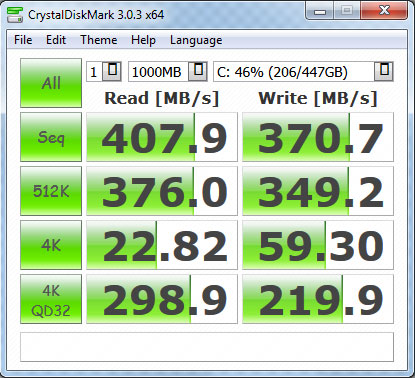Click the Read [MB/s] column header

(x=162, y=98)
